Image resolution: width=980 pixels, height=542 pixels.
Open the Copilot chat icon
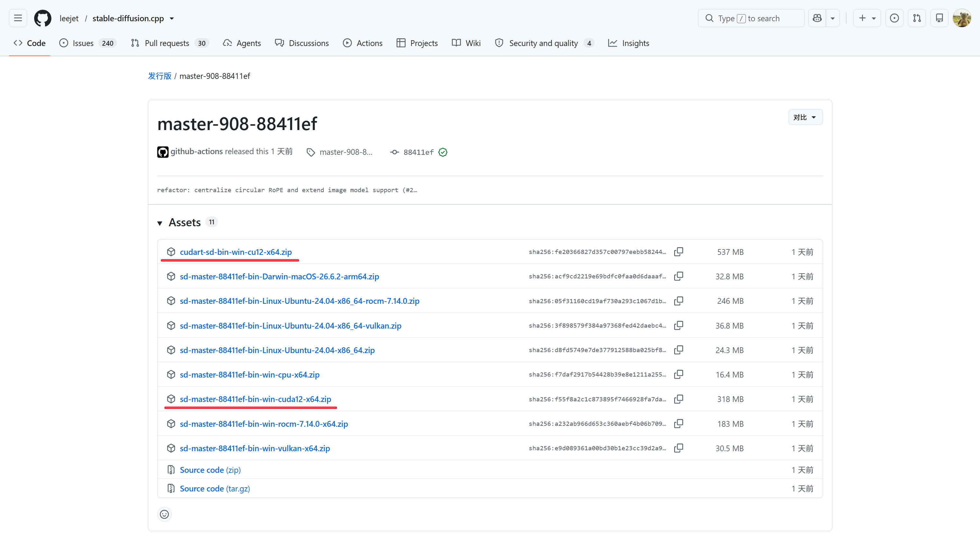tap(817, 18)
